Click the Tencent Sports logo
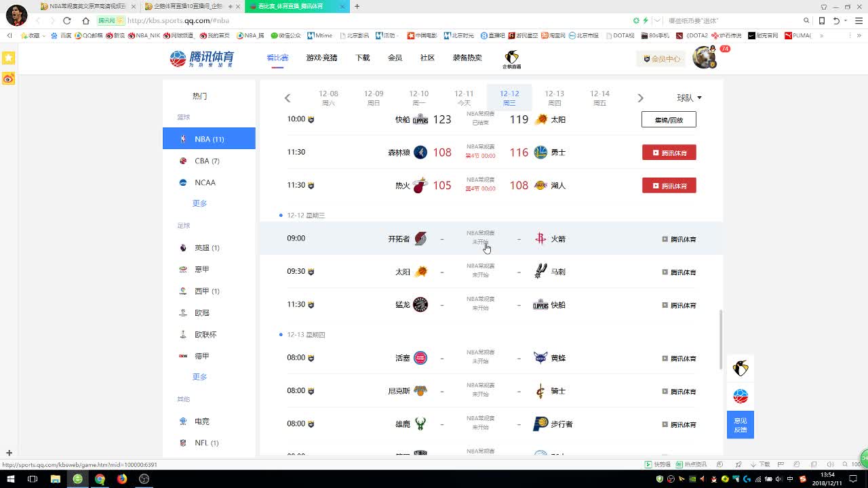This screenshot has width=868, height=488. point(201,58)
